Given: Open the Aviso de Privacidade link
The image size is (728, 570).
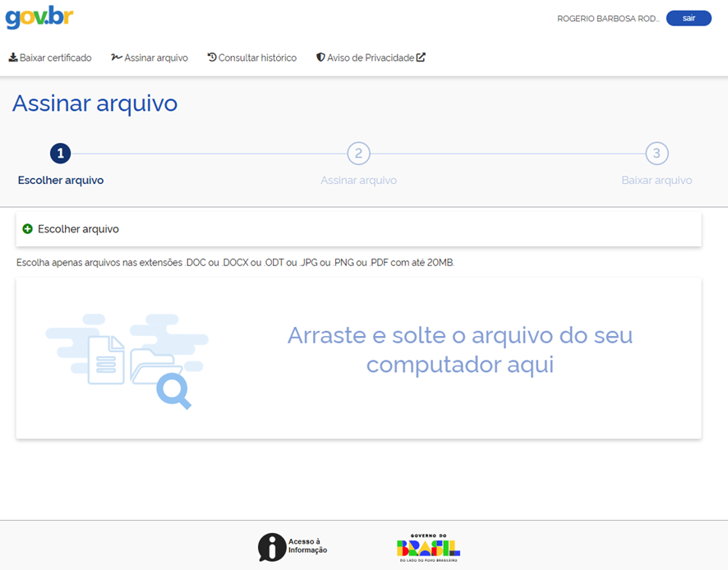Looking at the screenshot, I should click(x=371, y=57).
